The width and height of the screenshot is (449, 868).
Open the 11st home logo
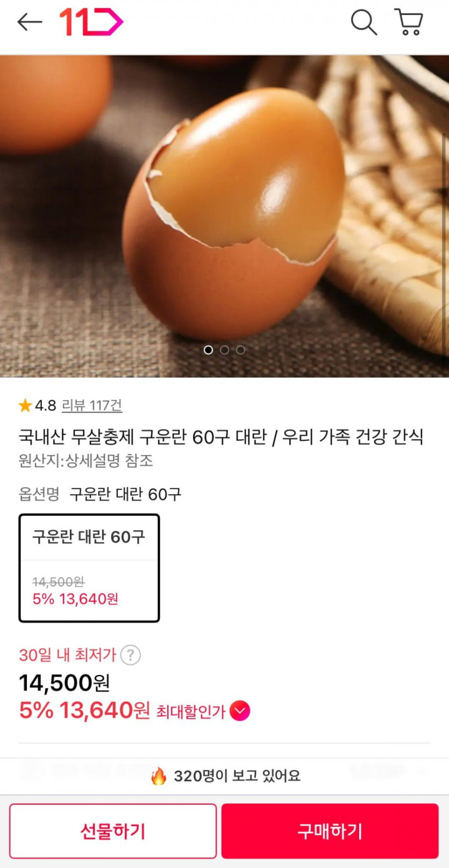pyautogui.click(x=91, y=22)
